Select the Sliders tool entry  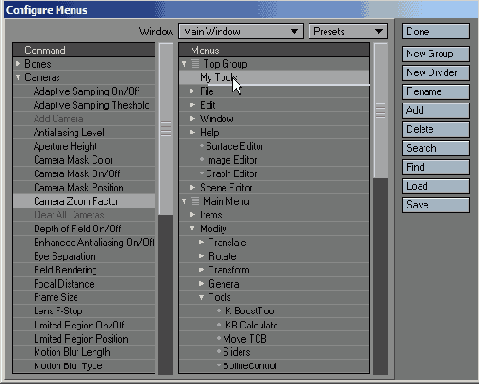click(x=274, y=352)
